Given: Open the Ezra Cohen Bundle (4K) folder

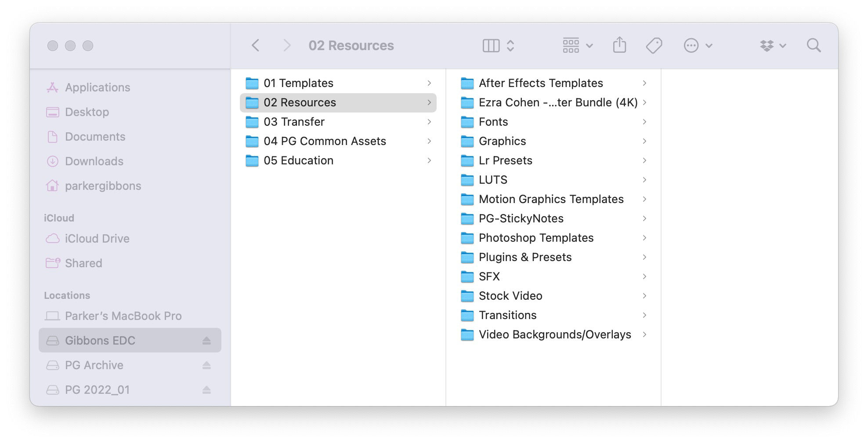Looking at the screenshot, I should 553,102.
